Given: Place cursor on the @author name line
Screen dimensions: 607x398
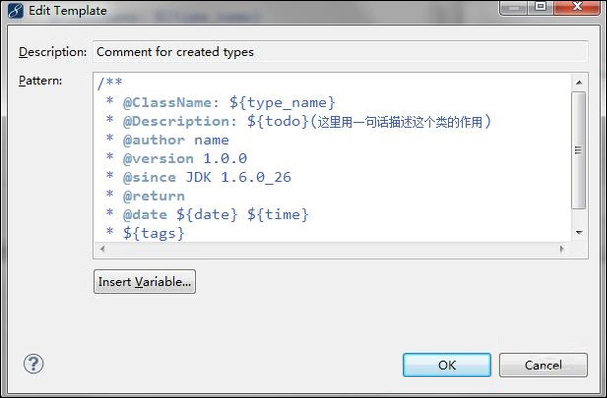Looking at the screenshot, I should (168, 140).
